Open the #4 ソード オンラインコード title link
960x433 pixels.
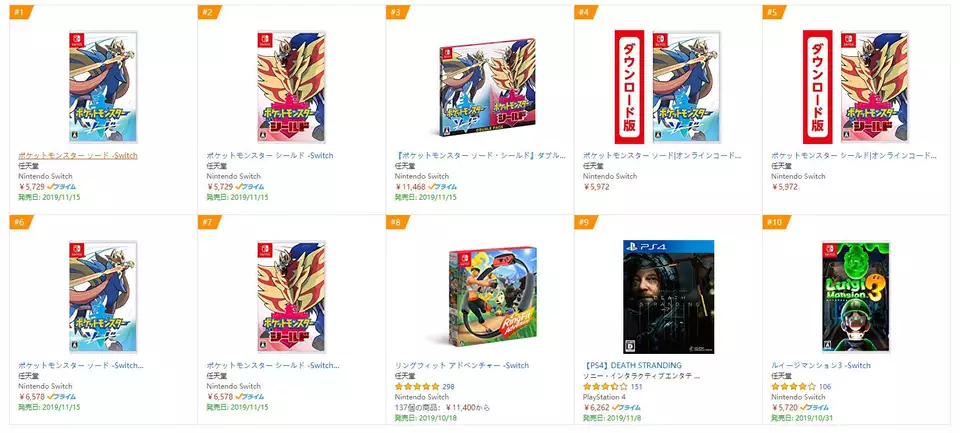click(662, 156)
